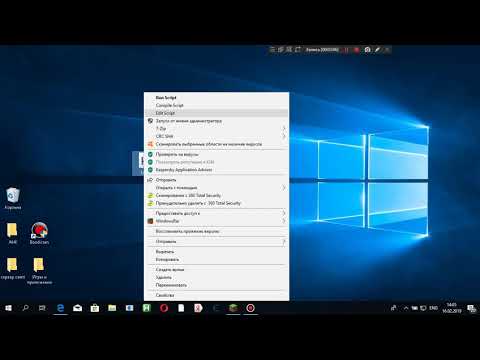Click Kaspersky Application Advisor entry
The image size is (480, 360).
click(184, 170)
